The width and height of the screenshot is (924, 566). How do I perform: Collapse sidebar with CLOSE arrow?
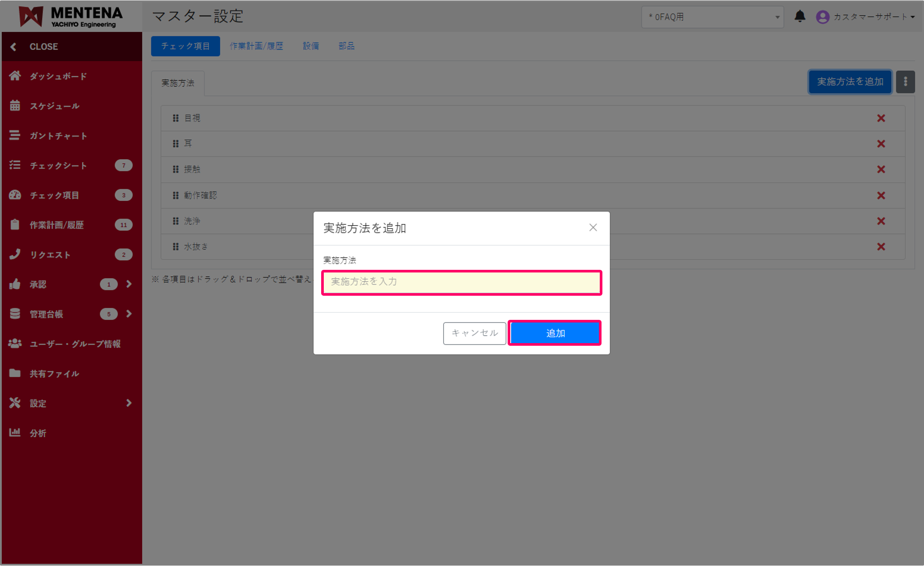(14, 47)
